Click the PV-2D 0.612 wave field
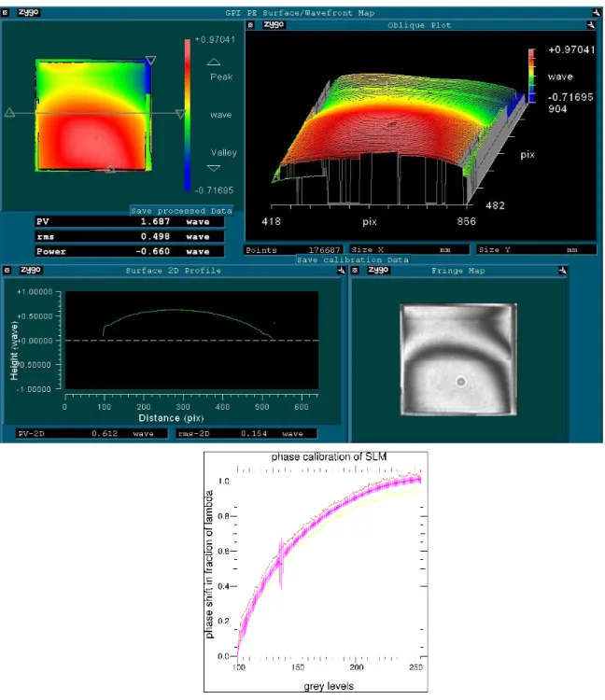605x700 pixels. [x=92, y=433]
